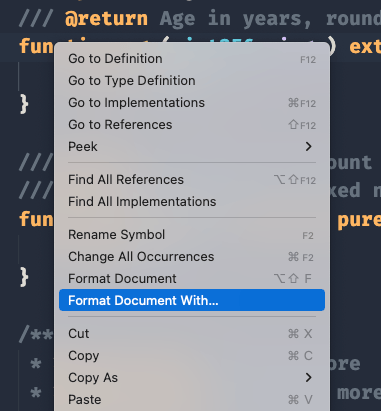Screen dimensions: 381x411
Task: Expand Copy As chevron arrow
Action: 309,378
